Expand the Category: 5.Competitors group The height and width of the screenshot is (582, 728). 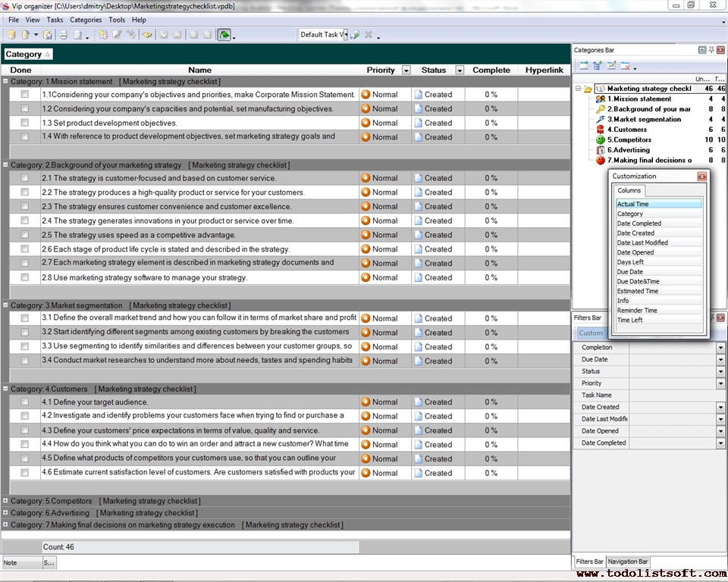pyautogui.click(x=6, y=501)
